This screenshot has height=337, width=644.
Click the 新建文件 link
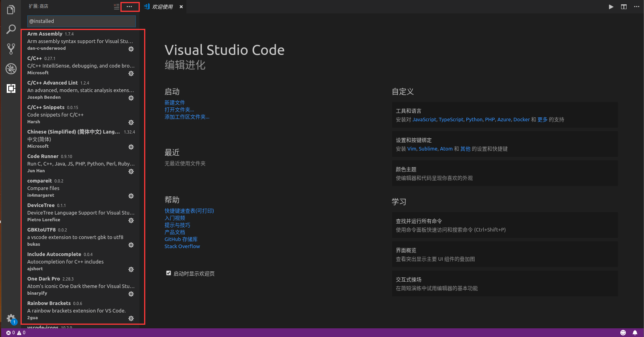(x=175, y=103)
